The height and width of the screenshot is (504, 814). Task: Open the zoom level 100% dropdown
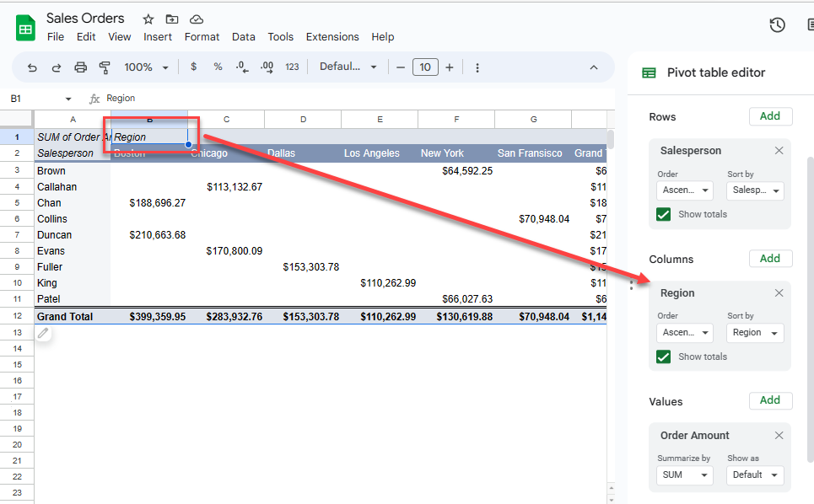pos(146,67)
